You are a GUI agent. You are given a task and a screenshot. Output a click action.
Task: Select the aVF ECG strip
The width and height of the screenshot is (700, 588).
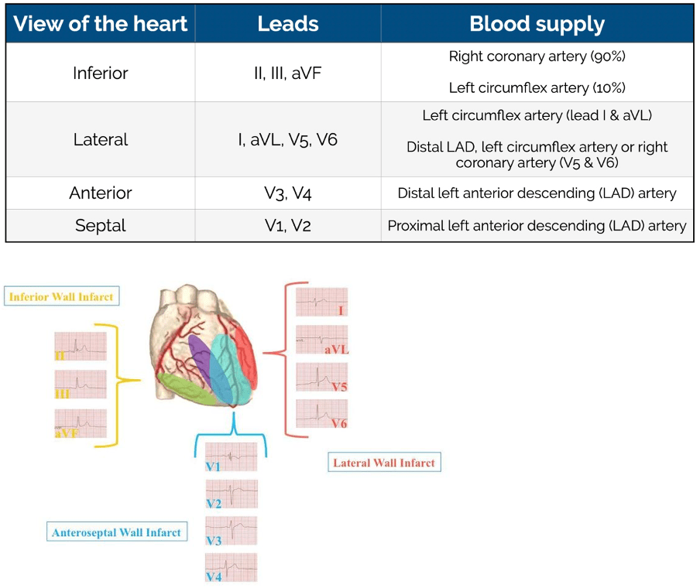click(81, 423)
